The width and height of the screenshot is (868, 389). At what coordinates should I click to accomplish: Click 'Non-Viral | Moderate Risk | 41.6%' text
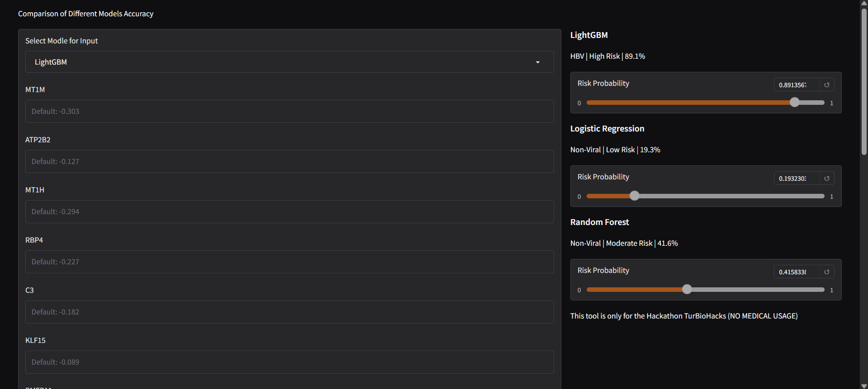point(624,244)
